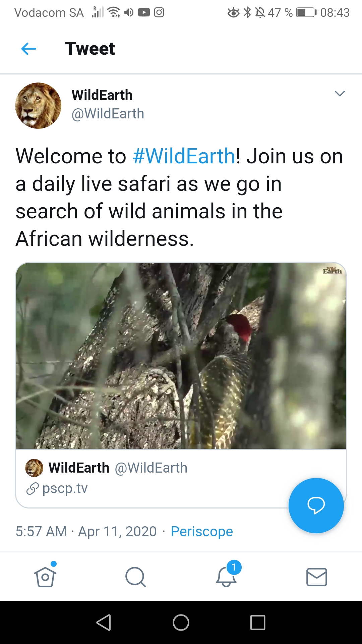
Task: Tap the WildEarth name in link card
Action: (79, 468)
